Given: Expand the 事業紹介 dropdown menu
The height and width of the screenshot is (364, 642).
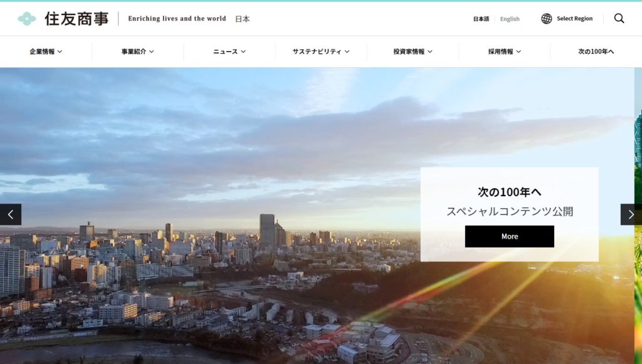Looking at the screenshot, I should (x=137, y=51).
